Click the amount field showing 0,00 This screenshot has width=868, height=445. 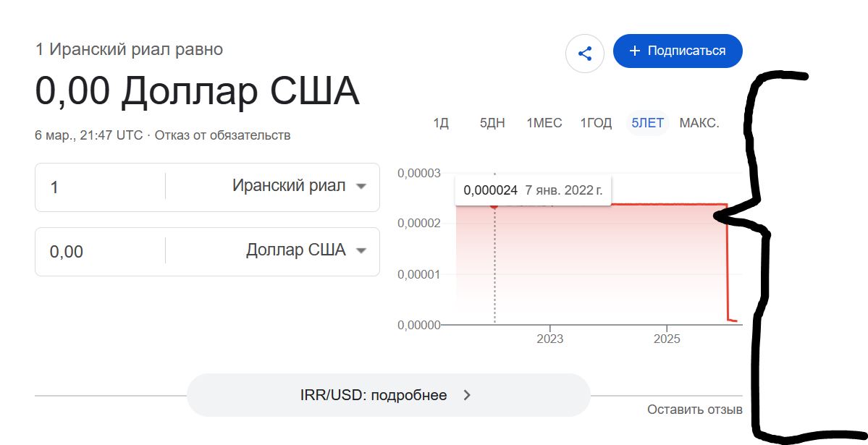click(x=101, y=251)
